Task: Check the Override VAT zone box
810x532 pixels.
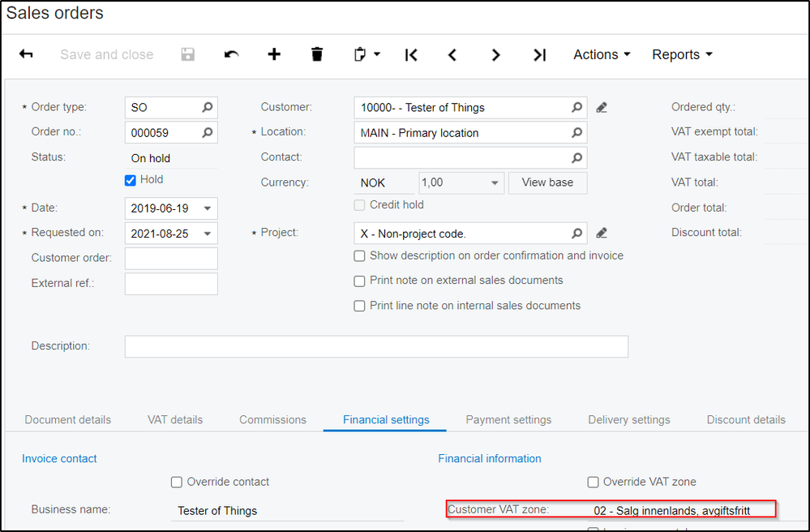Action: coord(594,482)
